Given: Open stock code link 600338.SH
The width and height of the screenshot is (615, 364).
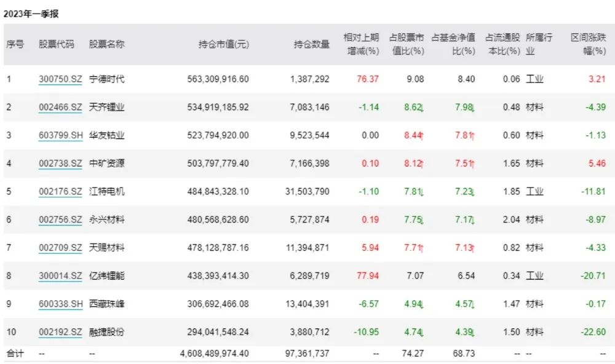Looking at the screenshot, I should [61, 304].
